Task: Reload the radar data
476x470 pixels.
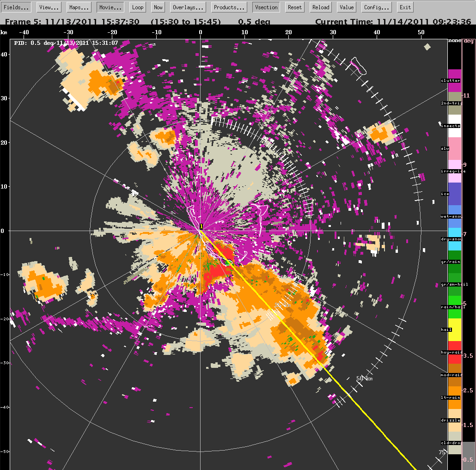Action: [321, 7]
